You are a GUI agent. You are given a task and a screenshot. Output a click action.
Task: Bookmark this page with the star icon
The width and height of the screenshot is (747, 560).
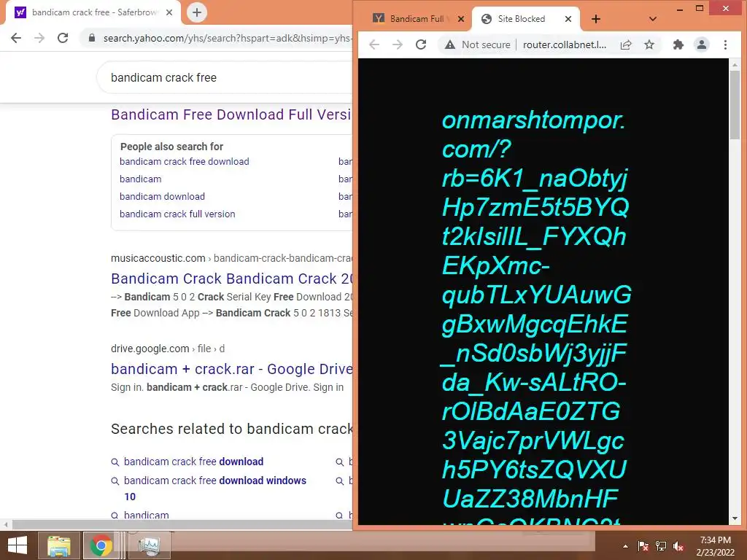(x=649, y=44)
